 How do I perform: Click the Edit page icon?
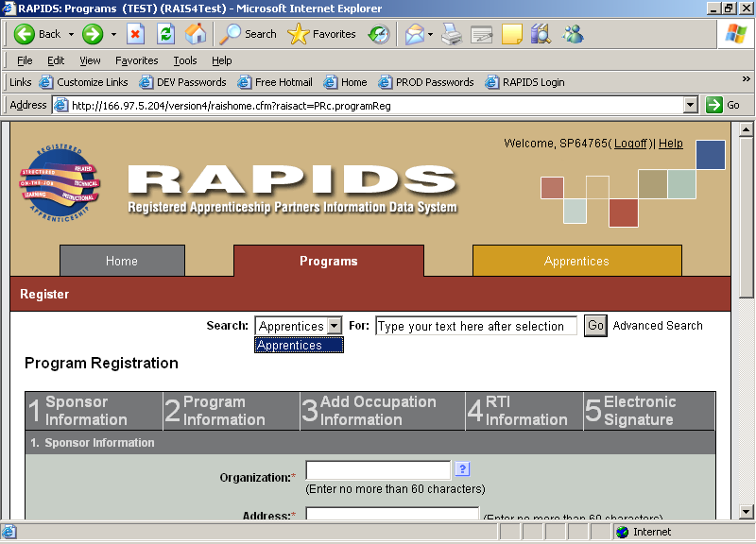(482, 34)
